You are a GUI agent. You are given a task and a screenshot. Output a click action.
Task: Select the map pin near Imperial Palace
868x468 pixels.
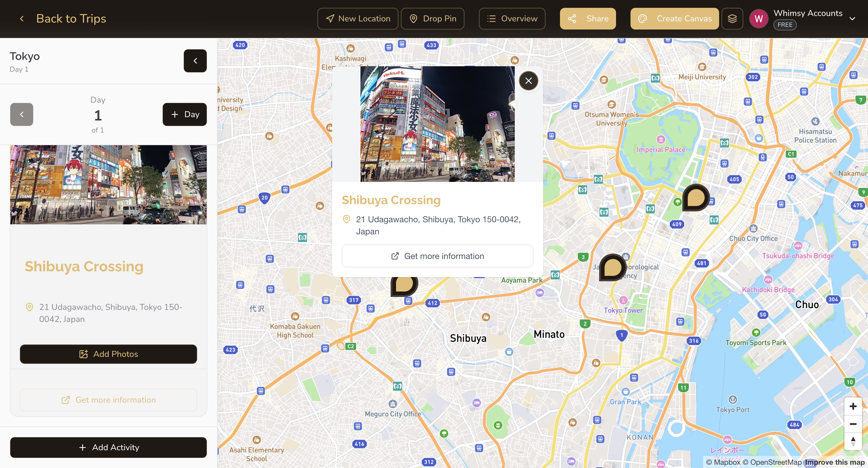coord(696,198)
